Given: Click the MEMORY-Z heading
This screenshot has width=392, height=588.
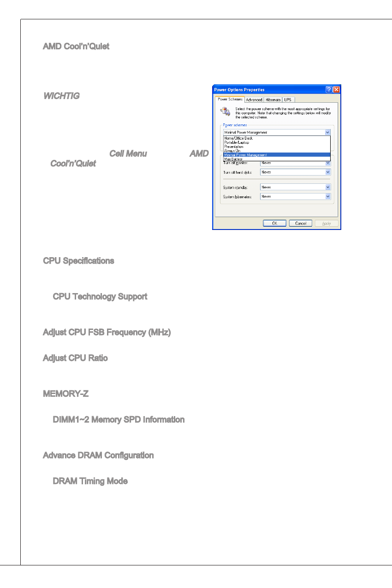Looking at the screenshot, I should point(65,394).
